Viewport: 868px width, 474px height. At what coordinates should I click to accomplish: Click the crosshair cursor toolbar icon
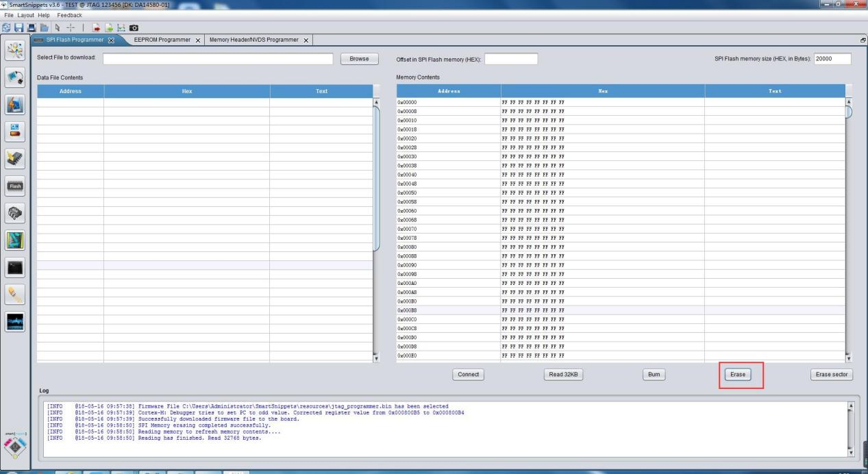coord(71,28)
